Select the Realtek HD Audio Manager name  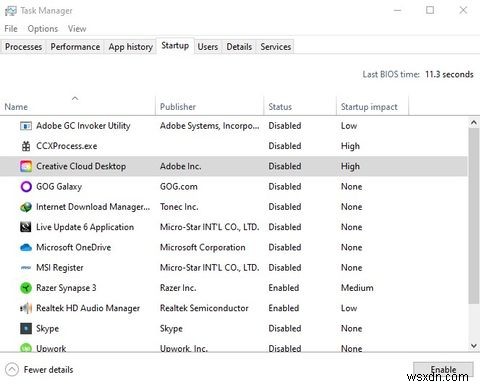[88, 308]
